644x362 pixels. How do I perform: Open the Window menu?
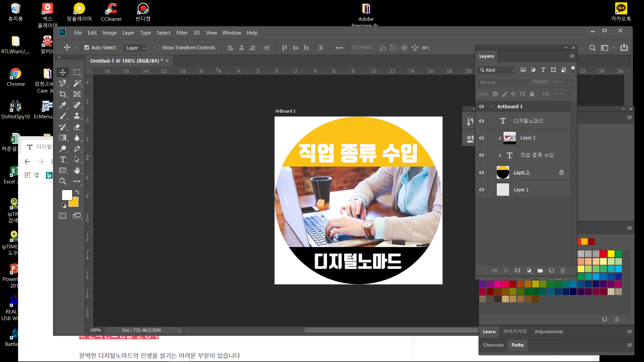(231, 33)
